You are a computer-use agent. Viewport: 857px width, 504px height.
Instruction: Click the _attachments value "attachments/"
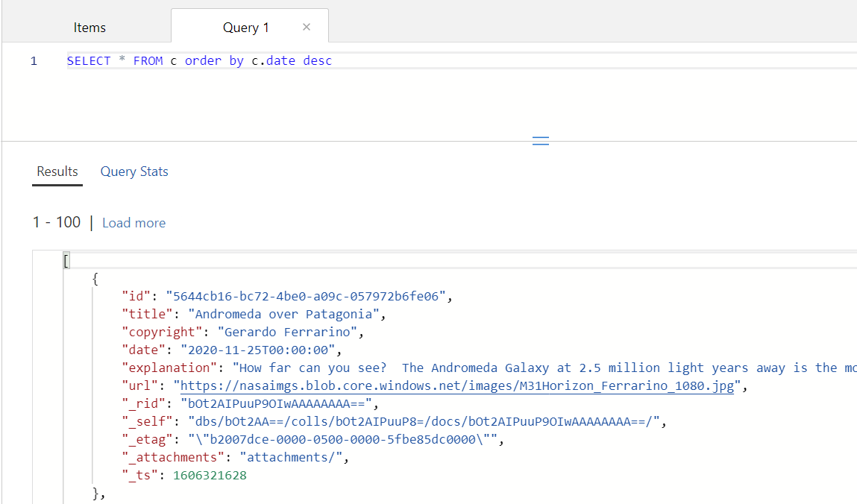pos(291,457)
